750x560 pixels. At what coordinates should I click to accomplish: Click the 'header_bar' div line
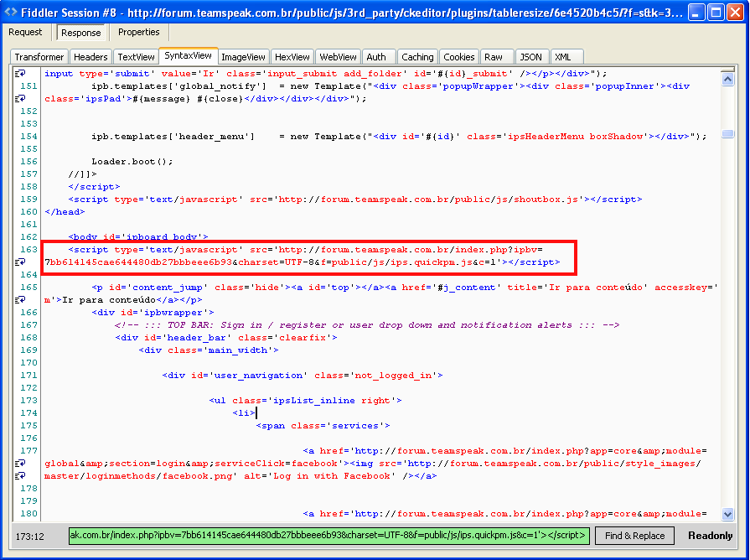tap(226, 338)
